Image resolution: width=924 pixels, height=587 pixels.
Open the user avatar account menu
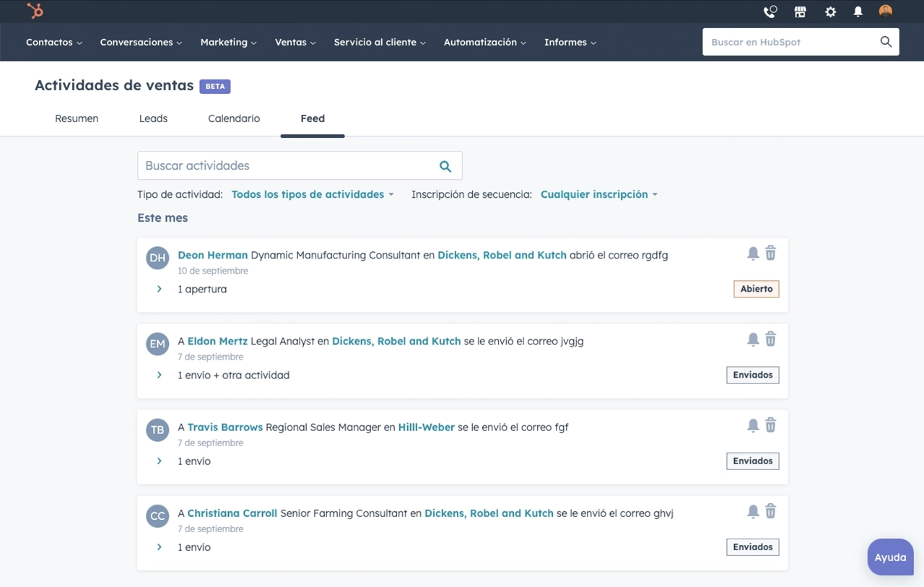[x=886, y=11]
